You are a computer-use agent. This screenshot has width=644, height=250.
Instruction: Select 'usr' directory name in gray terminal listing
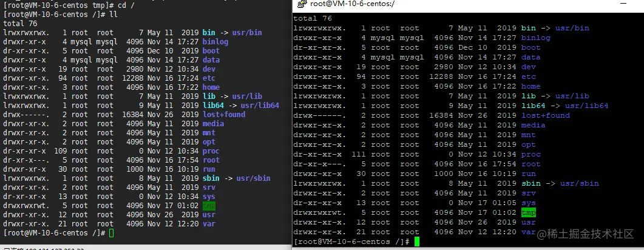point(209,215)
